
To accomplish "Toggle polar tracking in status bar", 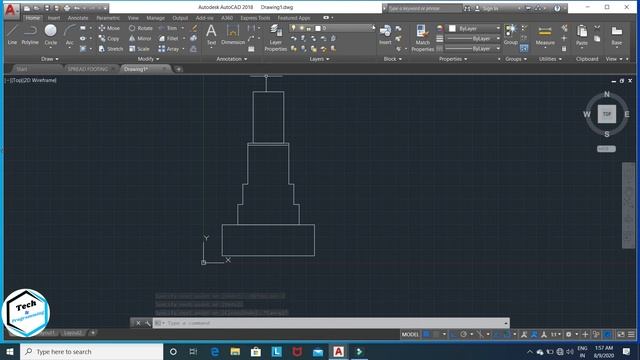I will 463,334.
